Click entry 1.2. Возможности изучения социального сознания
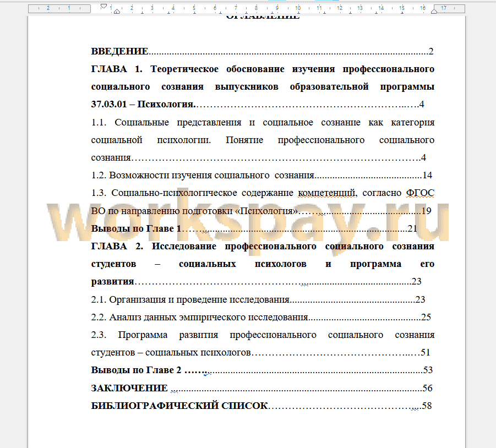Screen dimensions: 496x448 click(x=261, y=175)
